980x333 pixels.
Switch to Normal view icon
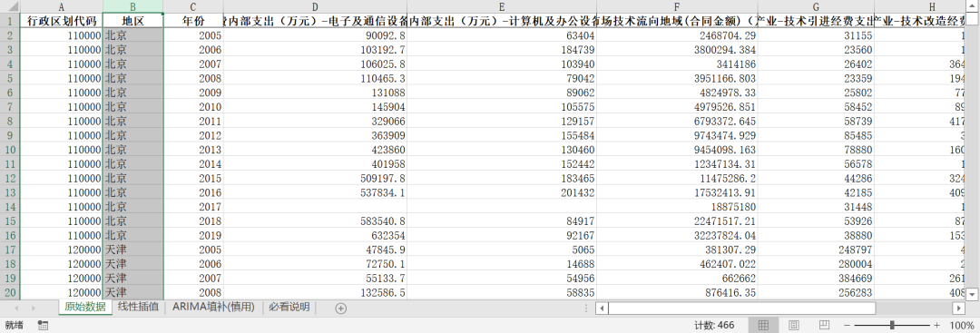tap(763, 325)
